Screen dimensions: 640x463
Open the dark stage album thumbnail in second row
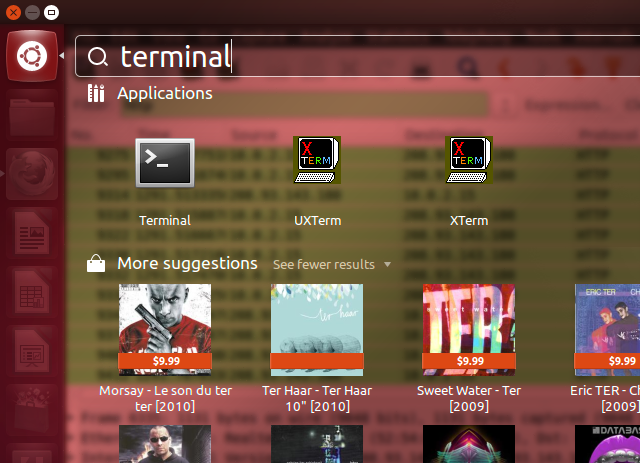point(317,444)
